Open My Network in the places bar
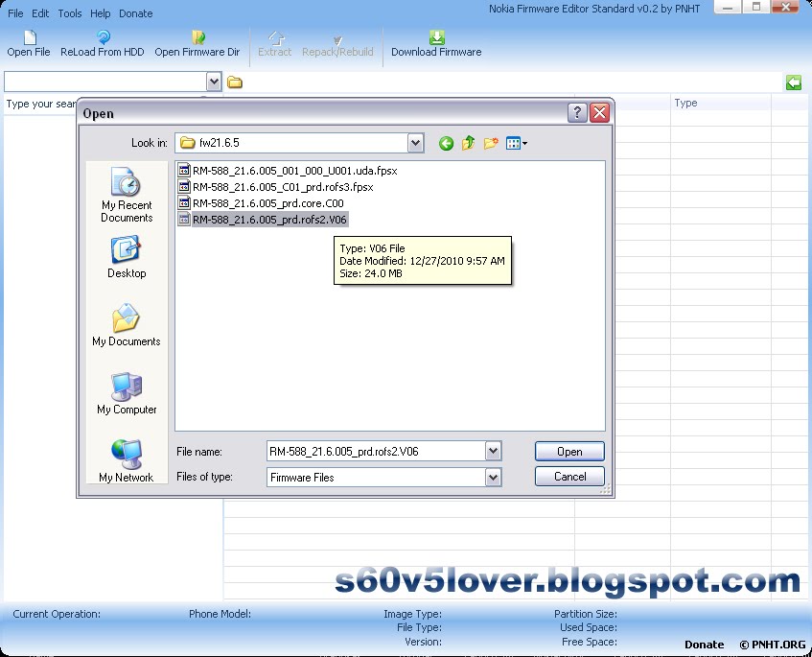Image resolution: width=812 pixels, height=657 pixels. point(127,460)
